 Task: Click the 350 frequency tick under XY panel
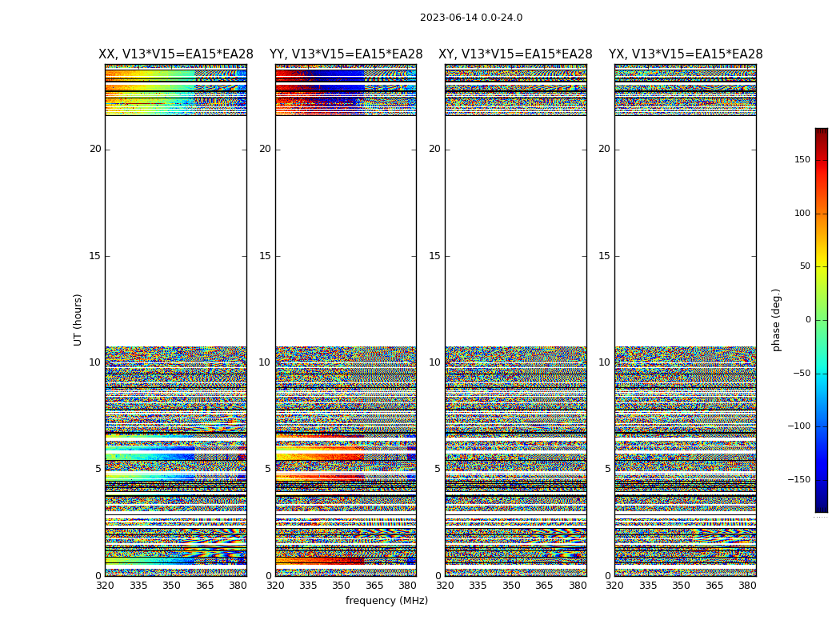point(511,586)
